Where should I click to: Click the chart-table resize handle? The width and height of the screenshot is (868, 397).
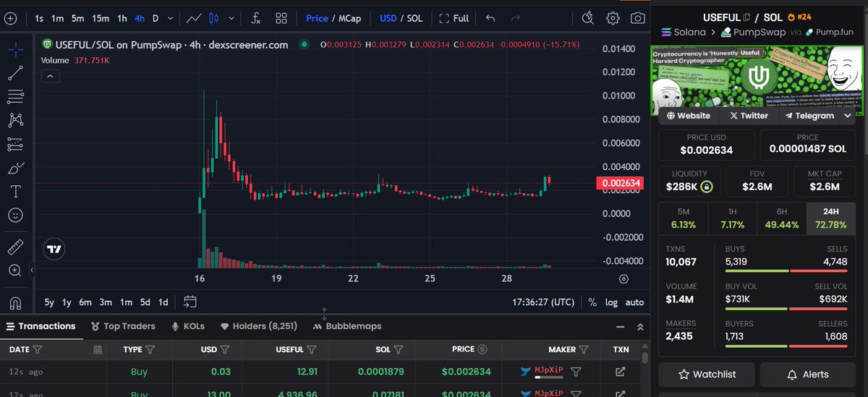[325, 315]
